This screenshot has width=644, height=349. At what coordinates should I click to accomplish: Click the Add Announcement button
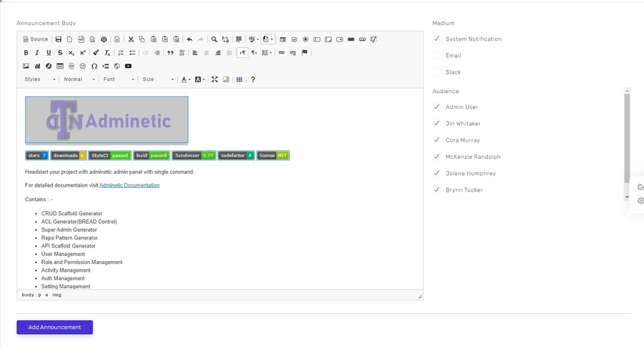[x=54, y=328]
